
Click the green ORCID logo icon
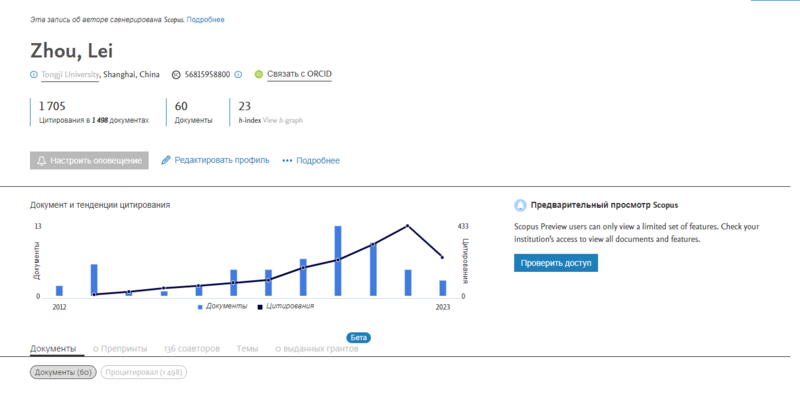[258, 74]
